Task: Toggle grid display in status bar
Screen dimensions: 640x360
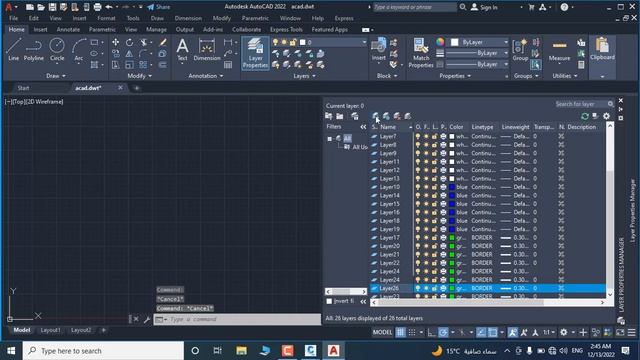Action: click(x=400, y=333)
